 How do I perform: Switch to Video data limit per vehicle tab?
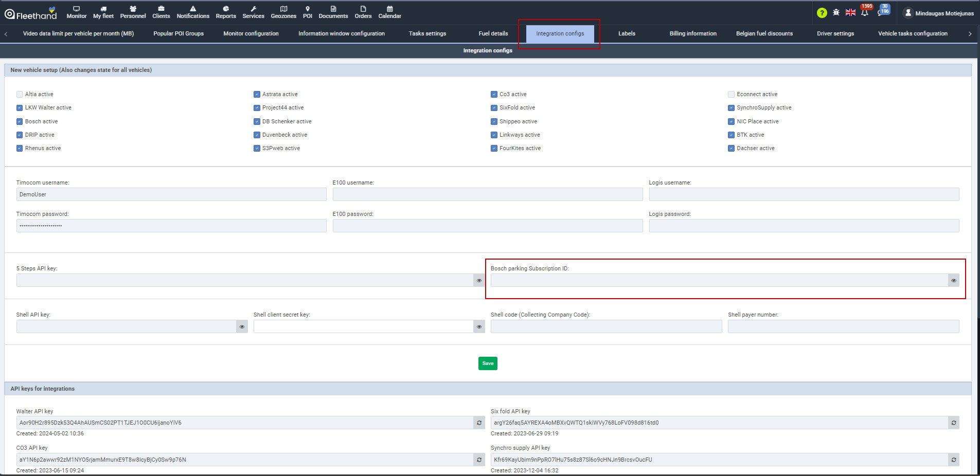(78, 33)
